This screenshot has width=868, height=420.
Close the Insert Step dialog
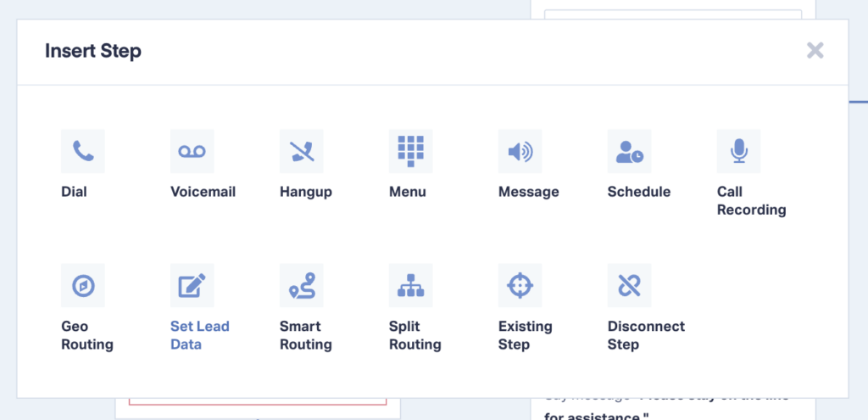coord(815,50)
